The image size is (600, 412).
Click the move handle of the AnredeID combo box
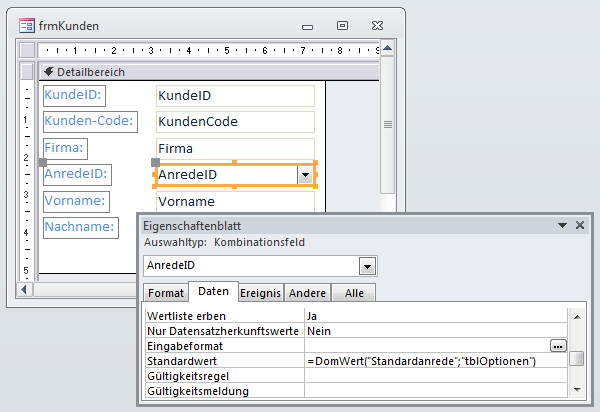155,162
